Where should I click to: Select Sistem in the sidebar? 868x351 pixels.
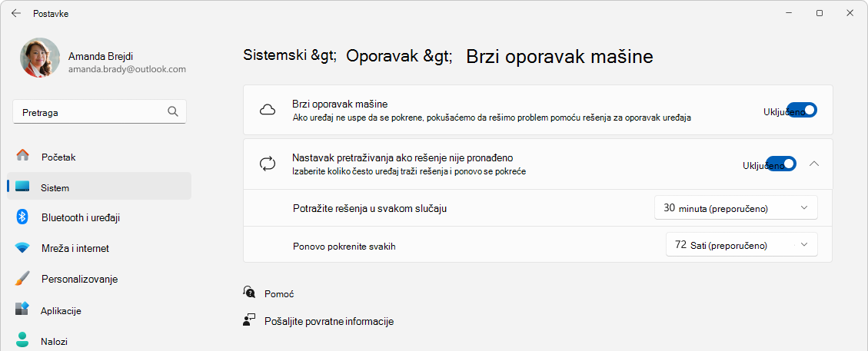(x=100, y=187)
